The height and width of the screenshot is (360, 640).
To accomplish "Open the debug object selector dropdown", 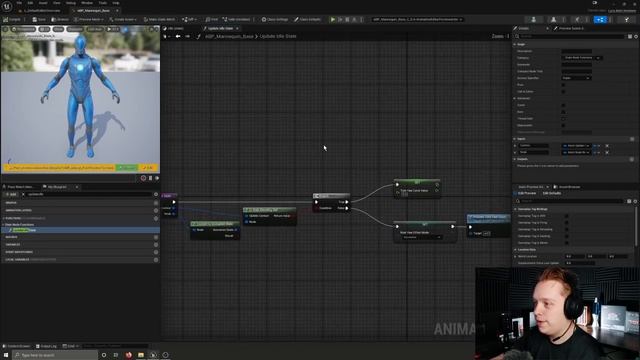I will tap(418, 19).
